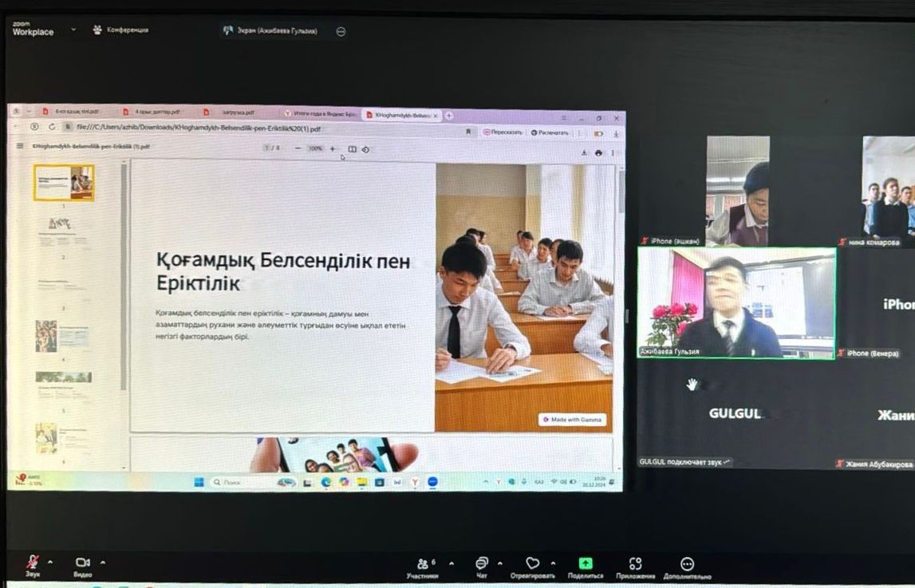This screenshot has height=588, width=915.
Task: Click the file path address bar
Action: (262, 128)
